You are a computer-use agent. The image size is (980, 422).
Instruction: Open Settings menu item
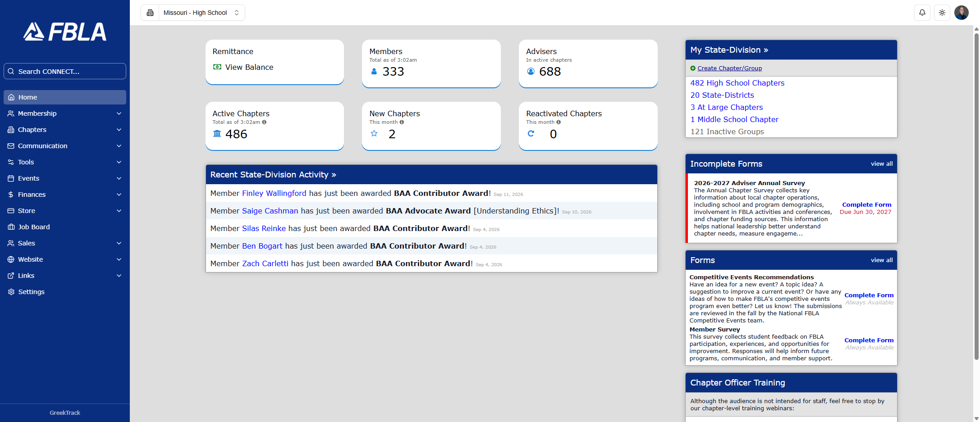click(65, 292)
